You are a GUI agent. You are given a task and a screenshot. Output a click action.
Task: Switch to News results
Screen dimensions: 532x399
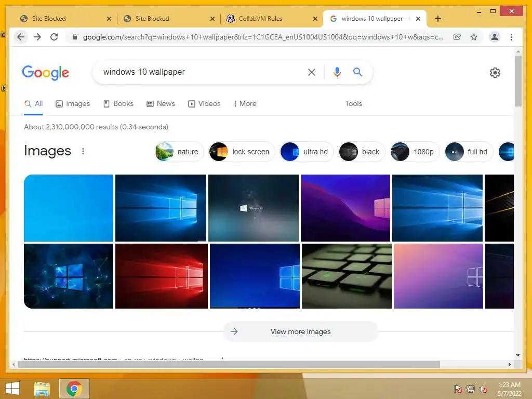161,104
